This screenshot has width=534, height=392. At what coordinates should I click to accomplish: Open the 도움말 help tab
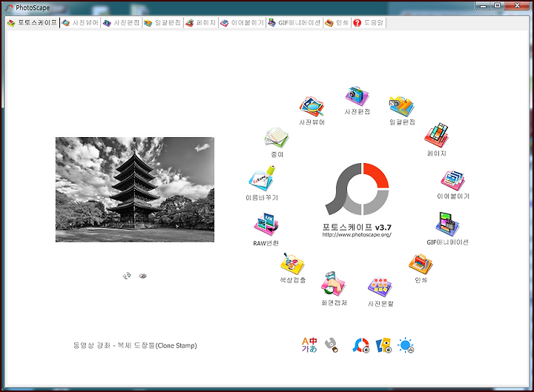[369, 23]
